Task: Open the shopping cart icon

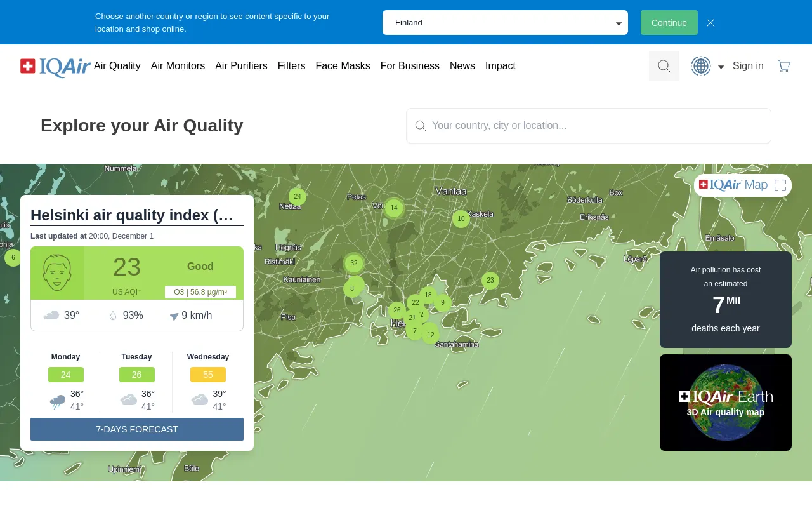Action: point(783,65)
